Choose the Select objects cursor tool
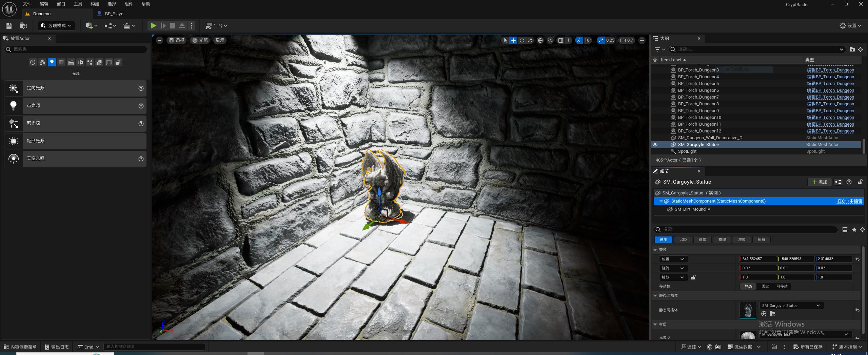The image size is (868, 355). 505,40
